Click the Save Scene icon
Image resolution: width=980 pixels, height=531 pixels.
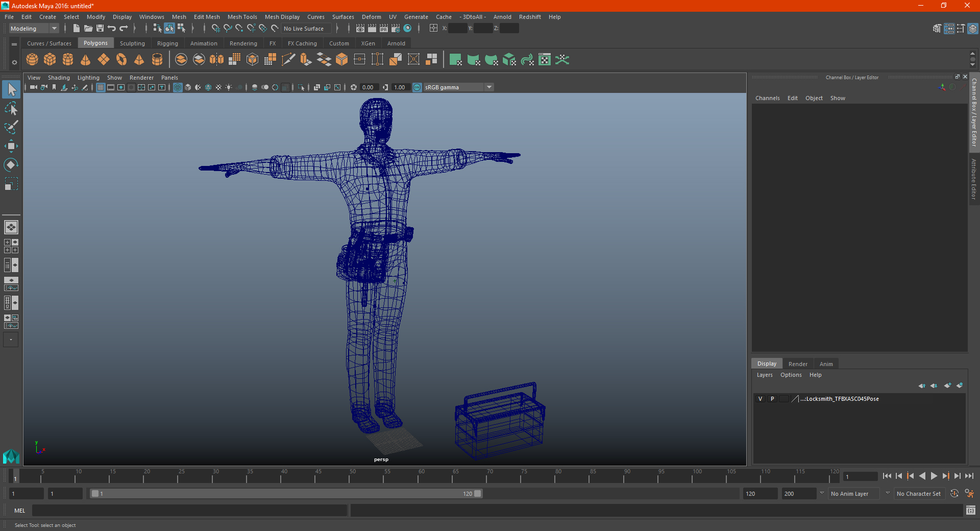(x=100, y=29)
